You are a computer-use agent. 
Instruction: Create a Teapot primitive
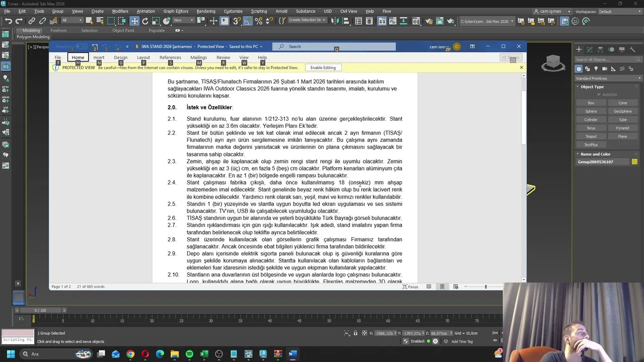coord(591,136)
